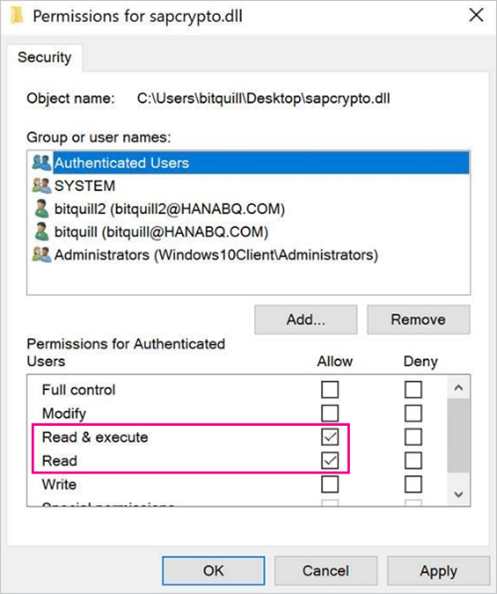Check Allow for Modify
Screen dimensions: 497x594
click(330, 413)
